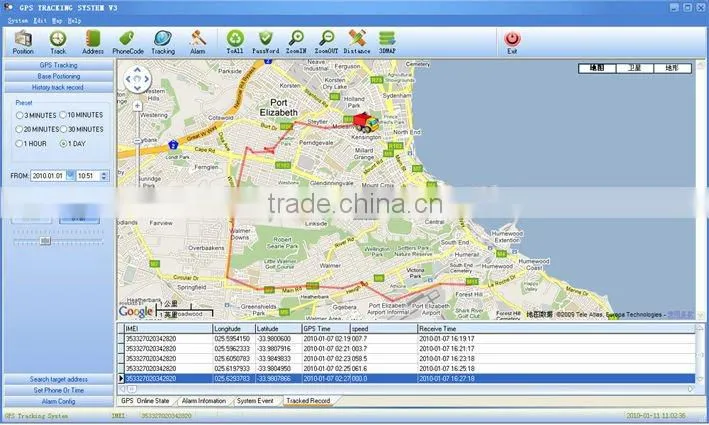Click the truck marker on map

pos(365,123)
